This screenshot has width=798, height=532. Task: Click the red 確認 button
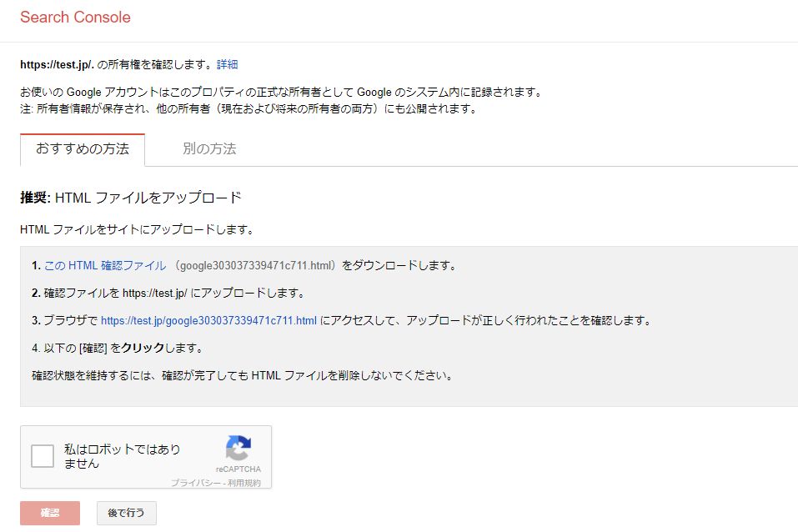pos(50,513)
